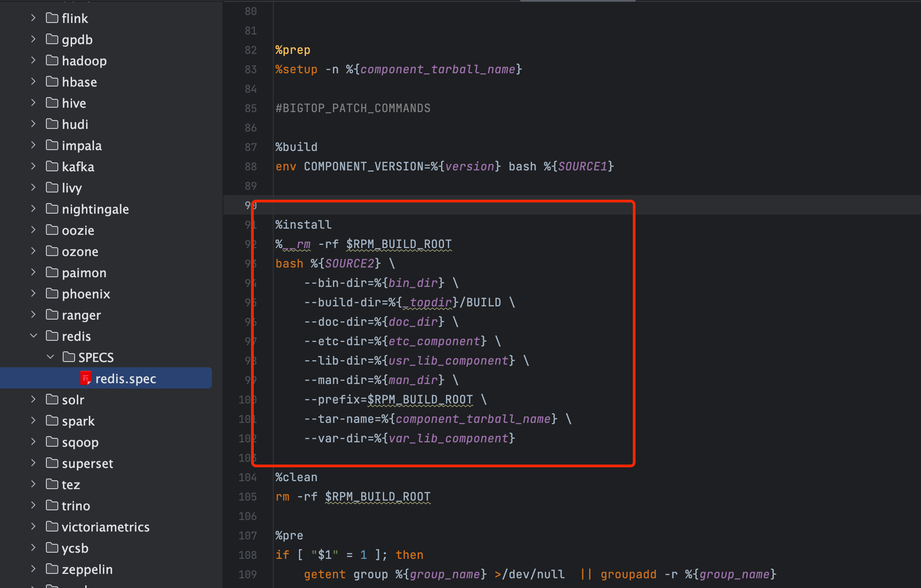The image size is (921, 588).
Task: Click the redis.spec file icon
Action: click(86, 378)
